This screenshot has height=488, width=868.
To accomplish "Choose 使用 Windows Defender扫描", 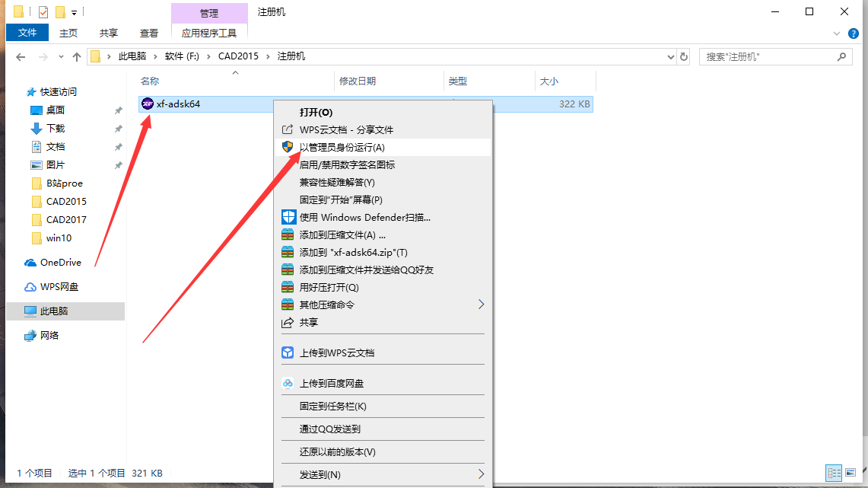I will (x=383, y=217).
